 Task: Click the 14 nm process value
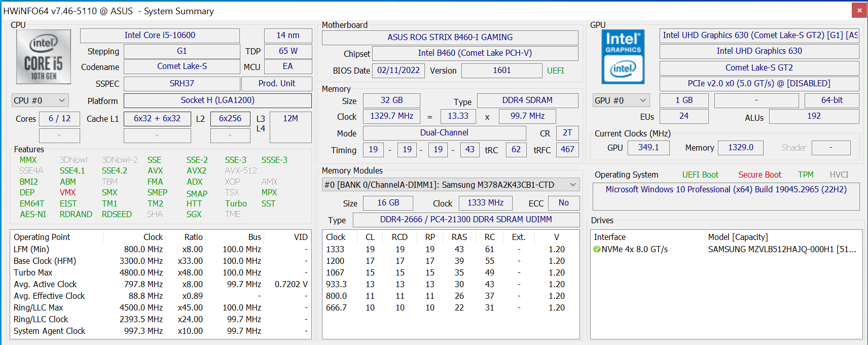288,36
